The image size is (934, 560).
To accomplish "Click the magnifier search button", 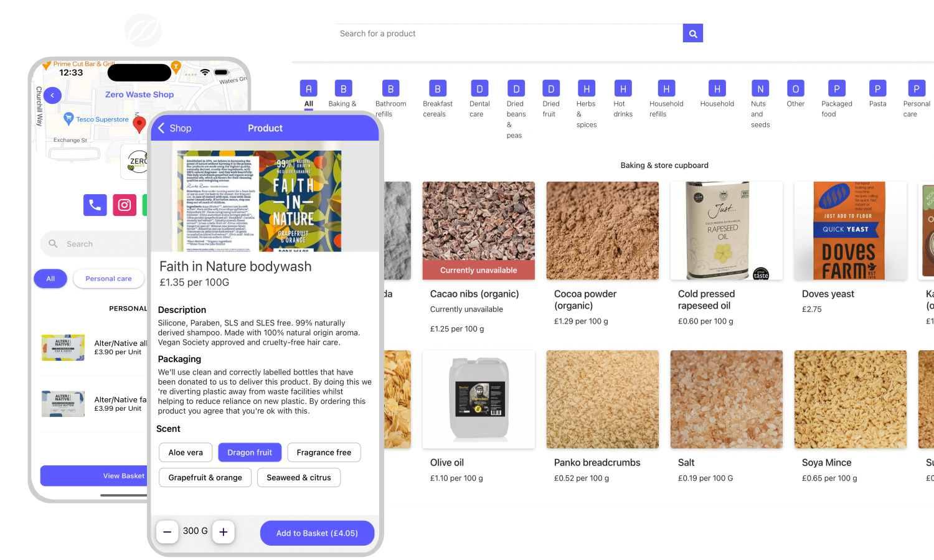I will (692, 34).
